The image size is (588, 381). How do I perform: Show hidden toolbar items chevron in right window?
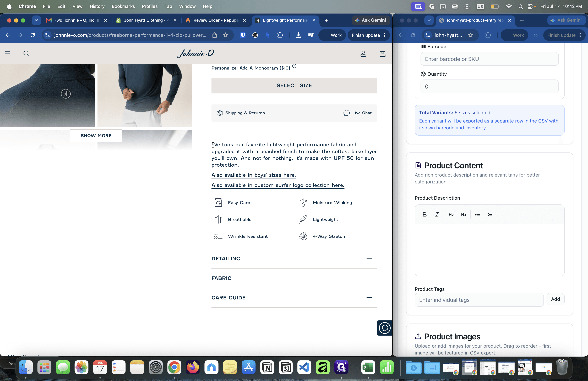click(535, 35)
